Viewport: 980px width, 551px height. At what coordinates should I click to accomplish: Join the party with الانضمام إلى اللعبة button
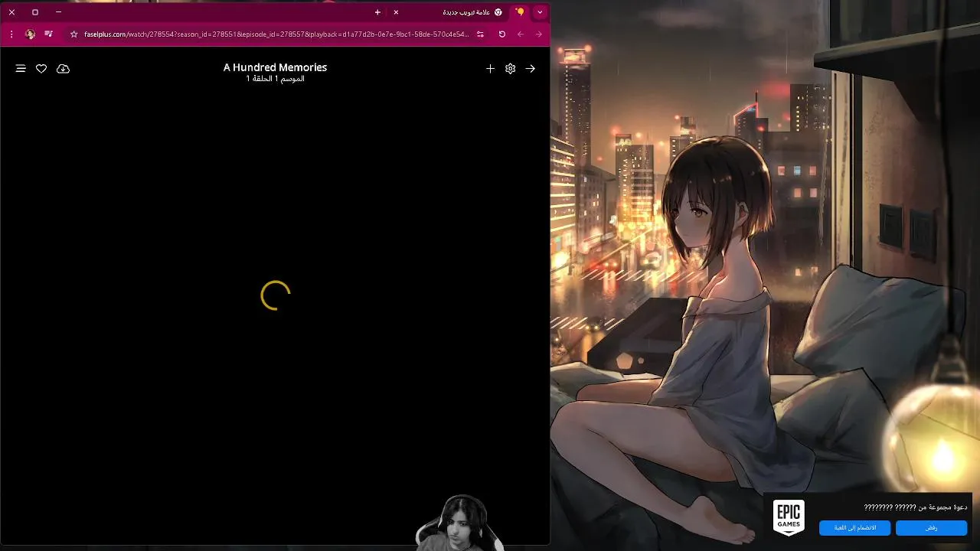tap(855, 528)
